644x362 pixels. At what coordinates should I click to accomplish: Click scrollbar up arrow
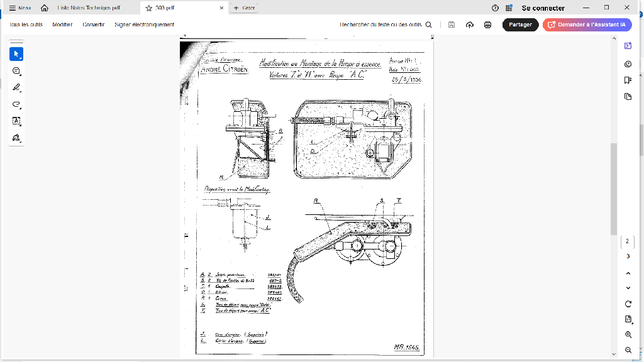(x=614, y=38)
